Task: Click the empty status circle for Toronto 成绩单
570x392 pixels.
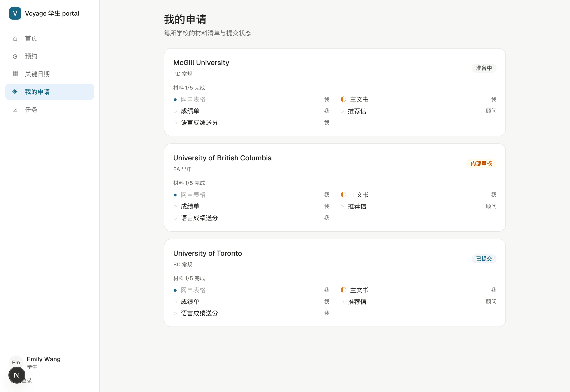Action: (175, 302)
